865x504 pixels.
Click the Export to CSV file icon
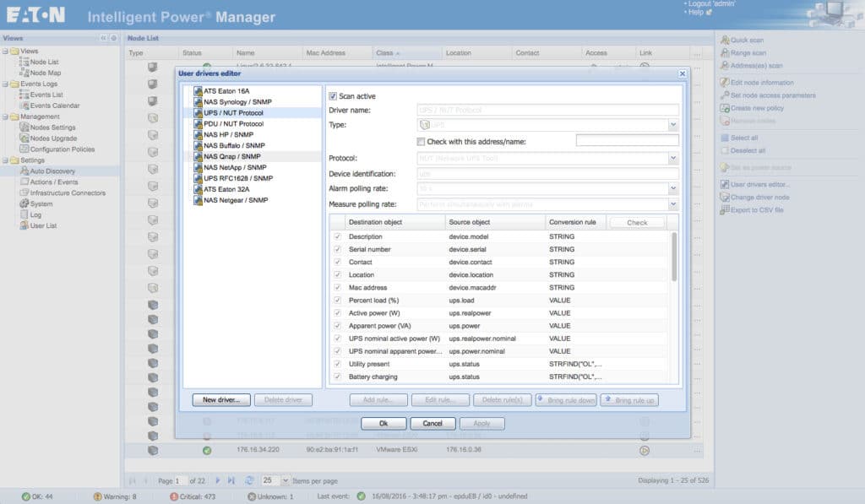coord(725,209)
